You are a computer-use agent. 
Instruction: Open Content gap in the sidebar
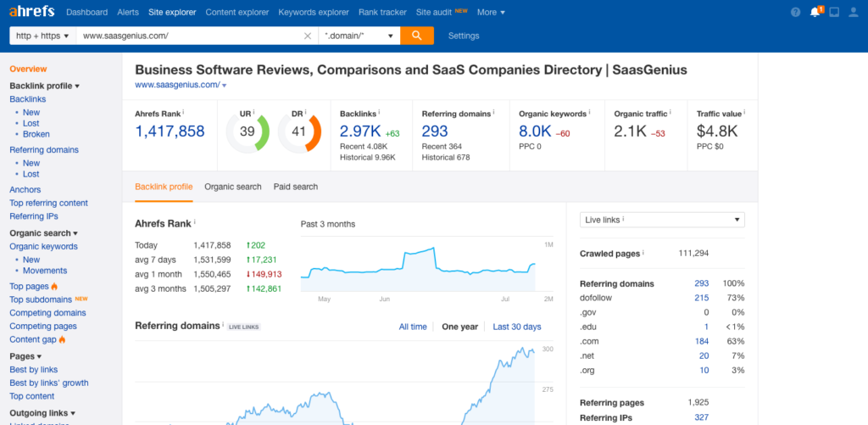pos(33,339)
